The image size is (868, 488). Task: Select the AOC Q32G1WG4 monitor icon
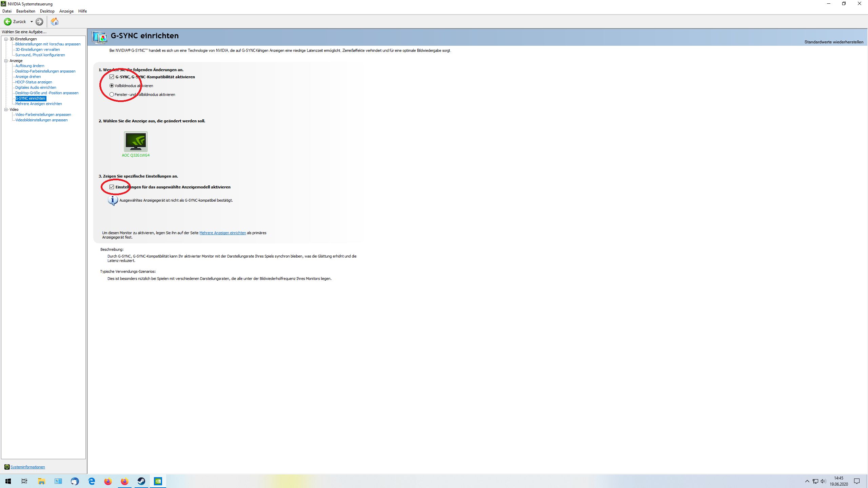pos(136,142)
